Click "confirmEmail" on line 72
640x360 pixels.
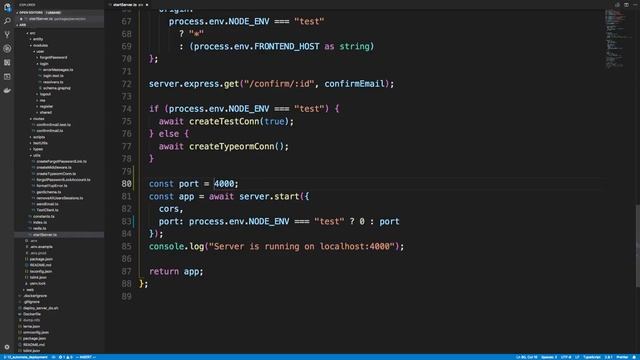tap(355, 84)
